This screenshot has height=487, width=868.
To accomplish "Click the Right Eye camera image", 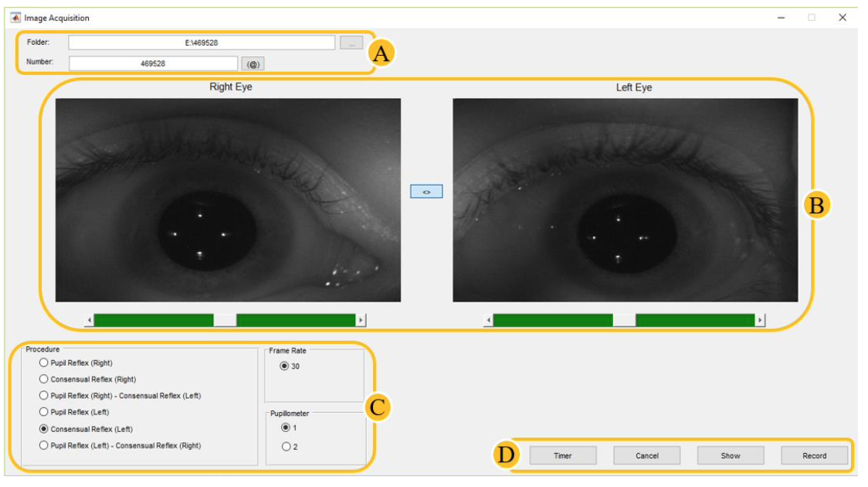I will point(228,200).
